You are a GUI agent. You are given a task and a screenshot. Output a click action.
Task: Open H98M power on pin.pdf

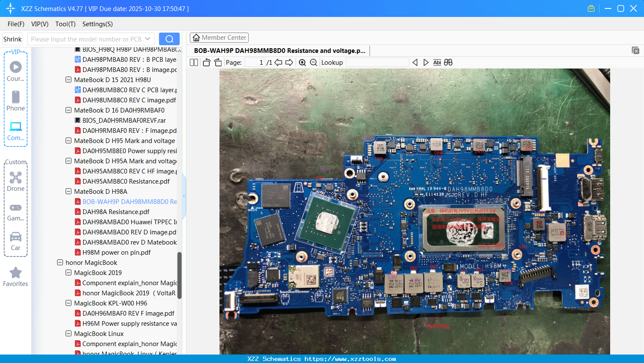pyautogui.click(x=112, y=252)
